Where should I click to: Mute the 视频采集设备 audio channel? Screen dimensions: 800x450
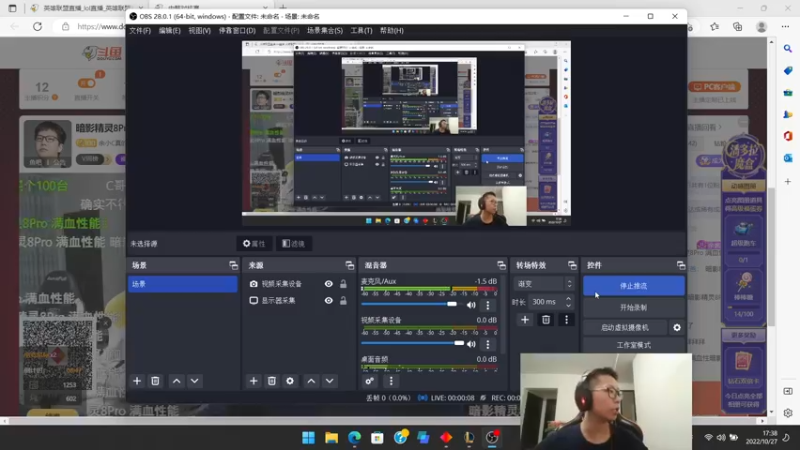[471, 344]
